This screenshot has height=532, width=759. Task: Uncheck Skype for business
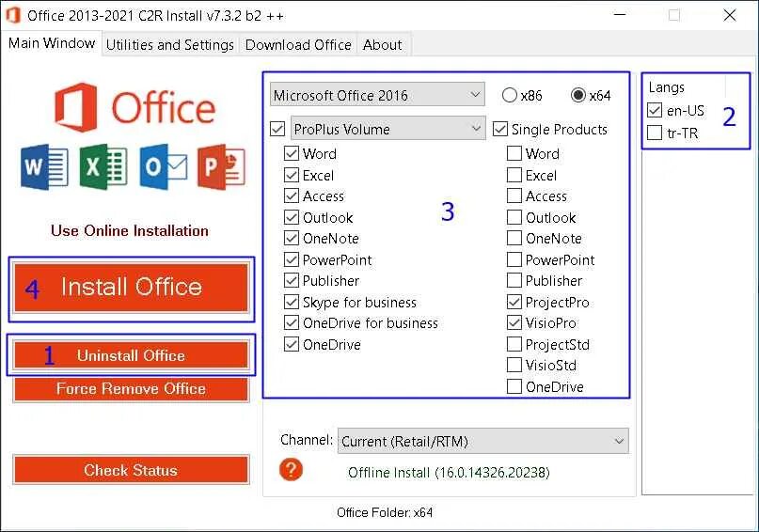click(292, 302)
